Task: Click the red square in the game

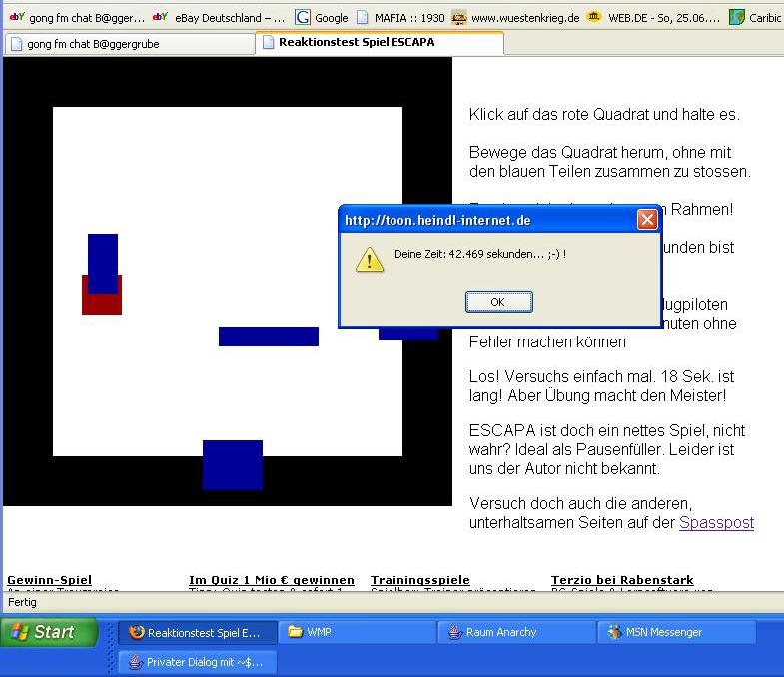Action: pyautogui.click(x=102, y=304)
